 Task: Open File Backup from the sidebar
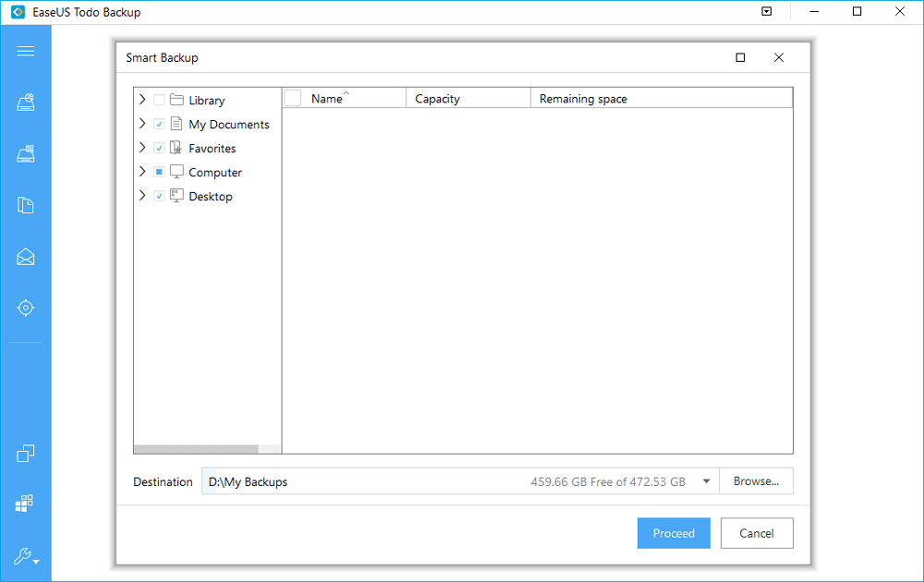click(25, 205)
